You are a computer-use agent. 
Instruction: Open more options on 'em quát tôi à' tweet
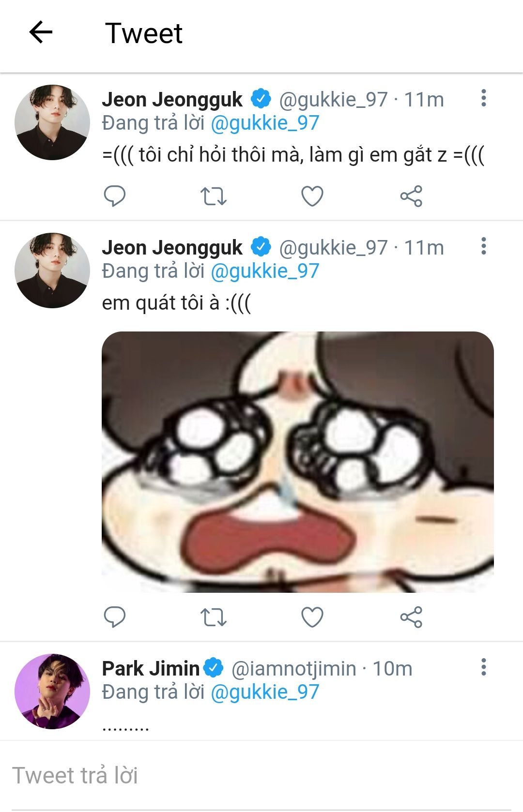point(483,246)
